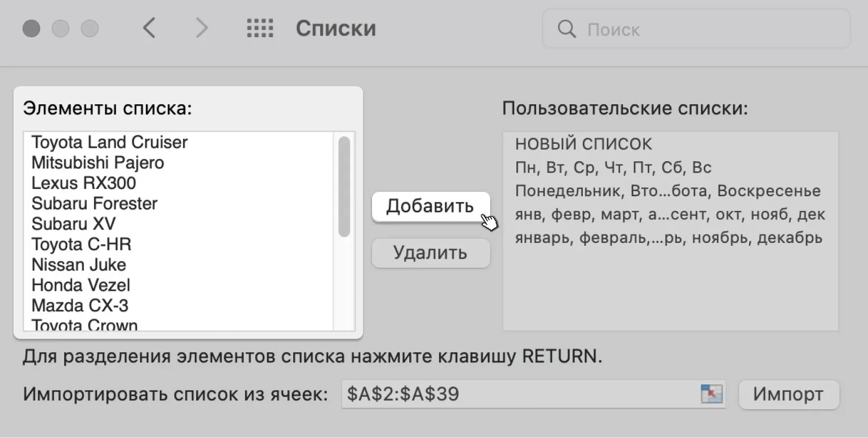Click the Nissan Juke entry
The width and height of the screenshot is (868, 438).
click(x=79, y=264)
